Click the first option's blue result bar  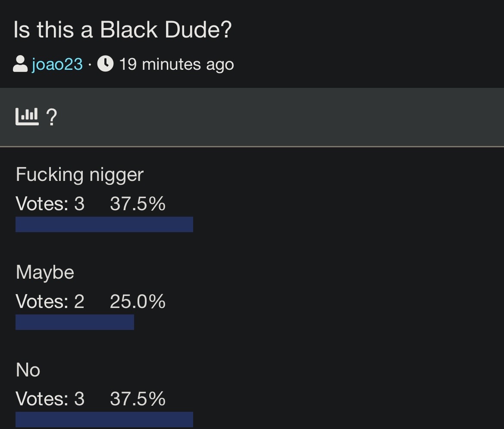[x=104, y=224]
